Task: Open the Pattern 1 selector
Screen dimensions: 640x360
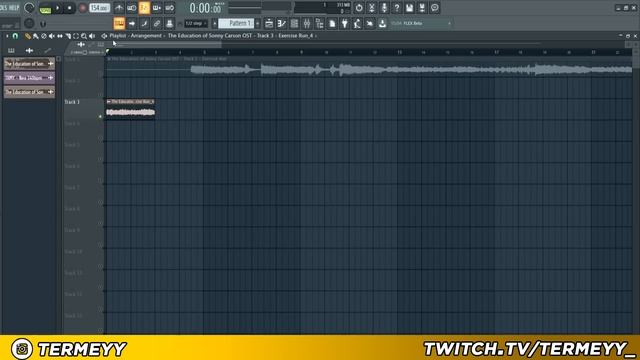Action: click(x=236, y=24)
